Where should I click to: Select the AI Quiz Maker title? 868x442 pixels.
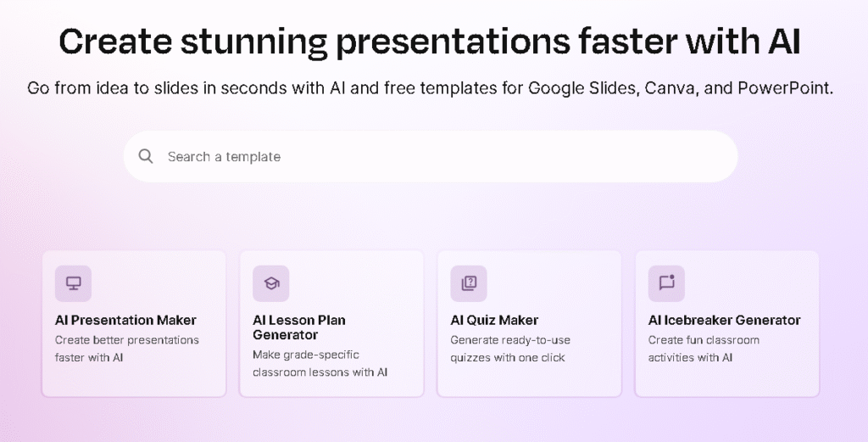pos(494,320)
